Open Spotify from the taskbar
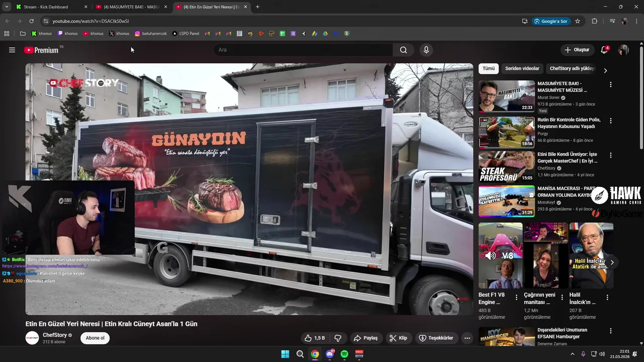Viewport: 644px width, 362px height. pyautogui.click(x=344, y=354)
